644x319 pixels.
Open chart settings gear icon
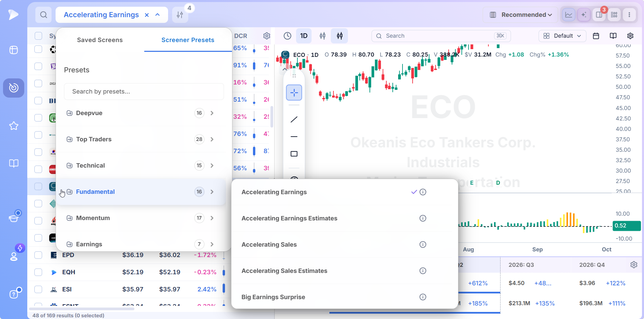pyautogui.click(x=630, y=36)
